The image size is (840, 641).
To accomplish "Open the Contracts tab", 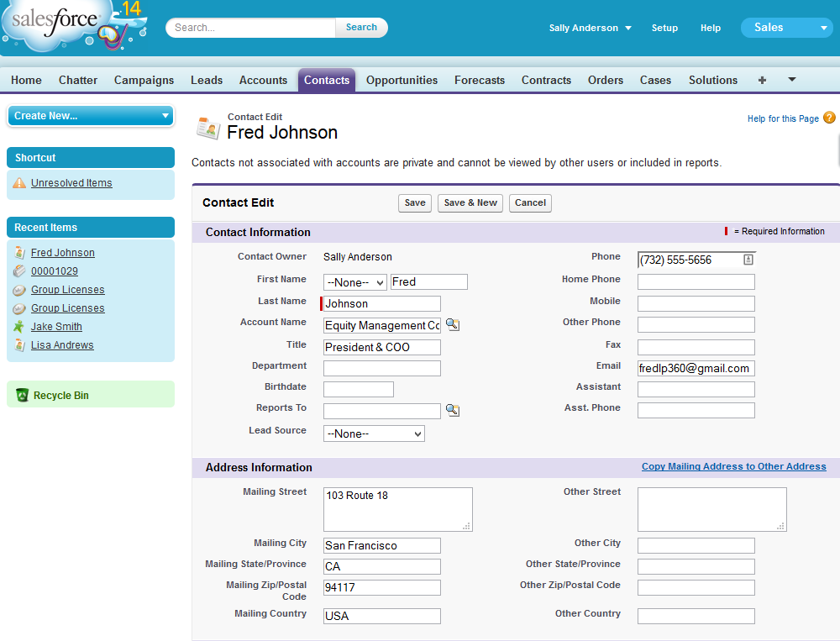I will (x=547, y=80).
